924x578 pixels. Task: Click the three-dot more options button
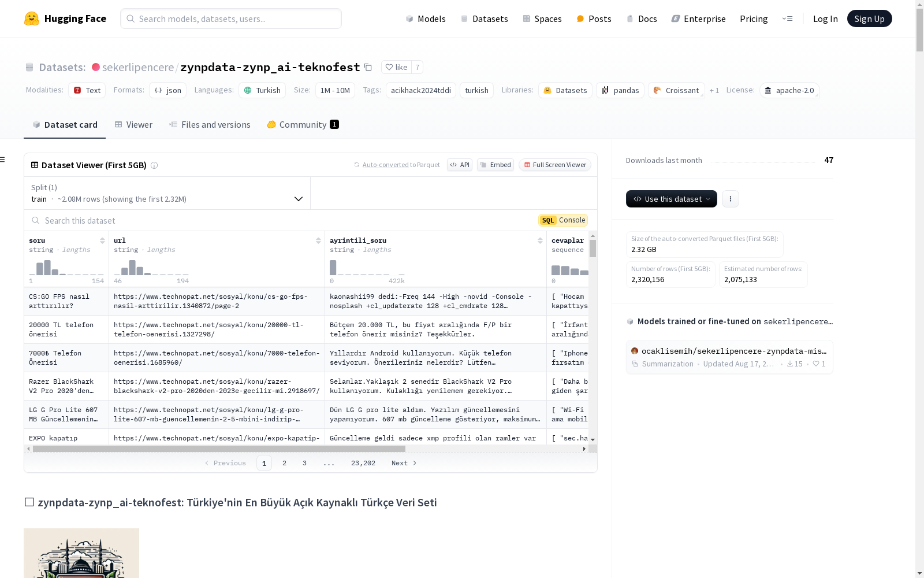point(731,199)
